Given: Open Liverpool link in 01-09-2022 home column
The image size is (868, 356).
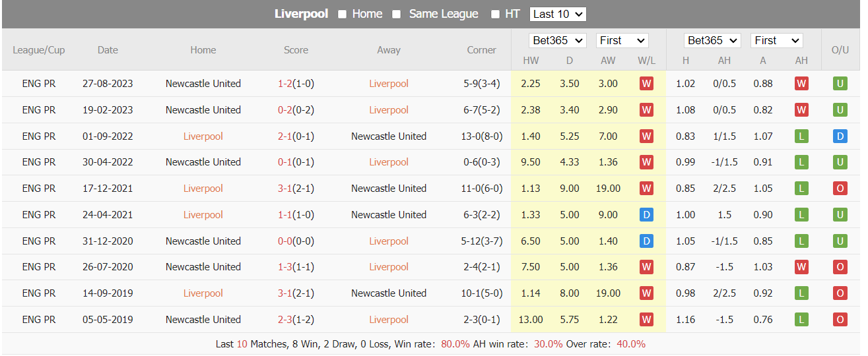Looking at the screenshot, I should 203,136.
